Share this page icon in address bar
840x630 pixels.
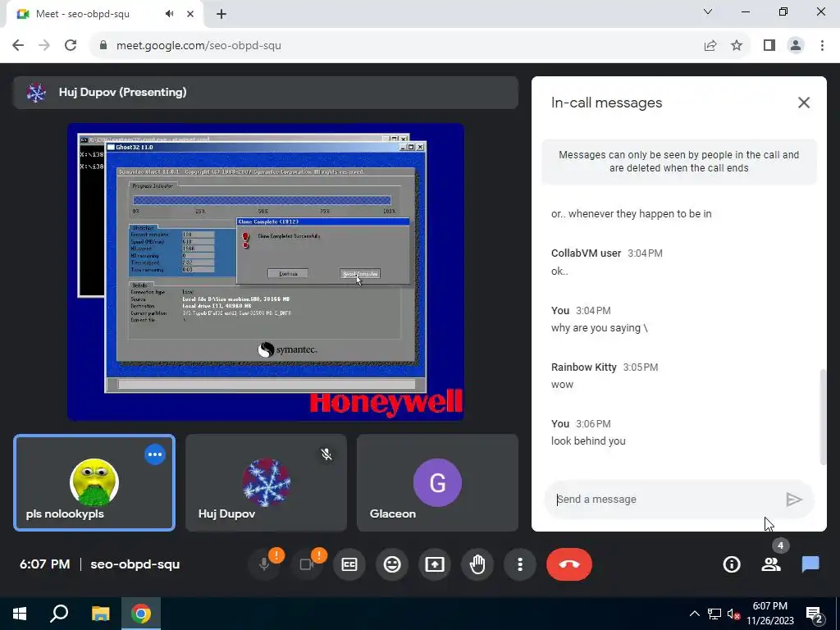[710, 46]
